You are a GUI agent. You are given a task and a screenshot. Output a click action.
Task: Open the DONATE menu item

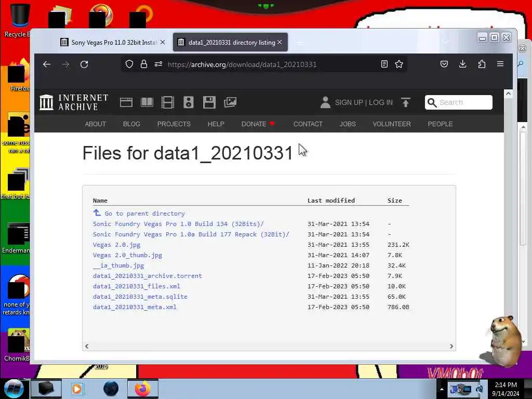pyautogui.click(x=258, y=124)
